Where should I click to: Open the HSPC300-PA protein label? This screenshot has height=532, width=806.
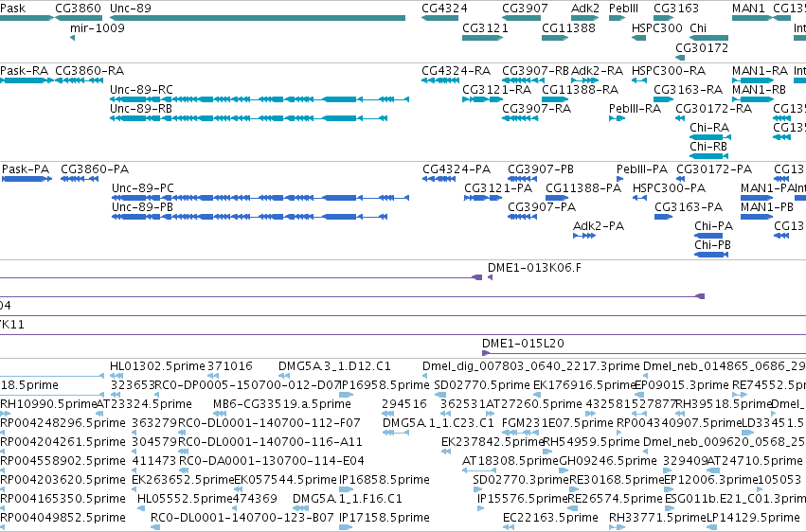click(x=669, y=188)
